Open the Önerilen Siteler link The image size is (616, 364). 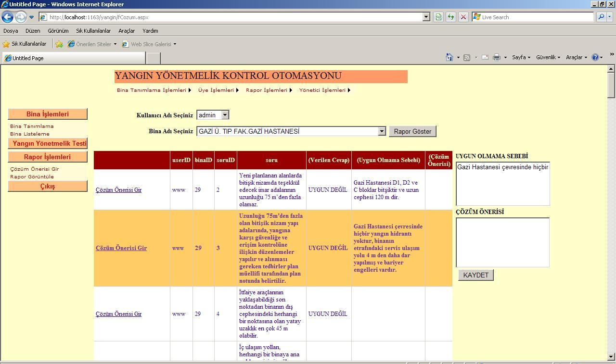pyautogui.click(x=92, y=44)
